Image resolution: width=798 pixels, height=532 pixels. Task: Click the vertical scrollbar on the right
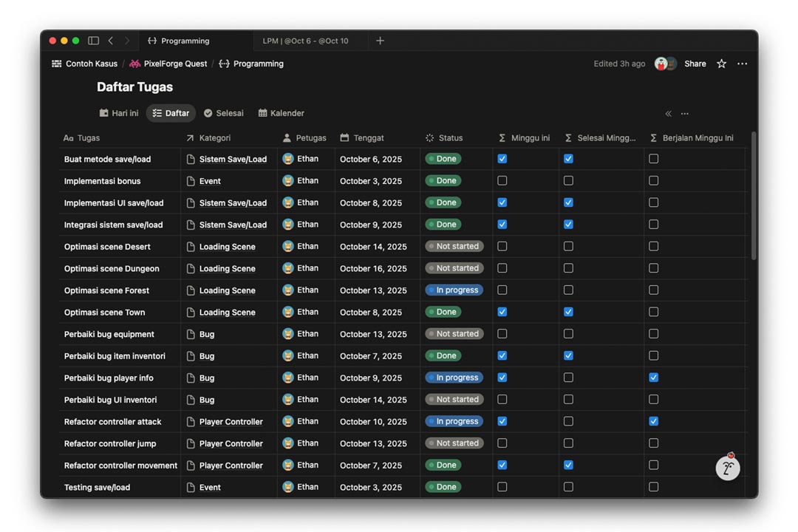pyautogui.click(x=753, y=196)
